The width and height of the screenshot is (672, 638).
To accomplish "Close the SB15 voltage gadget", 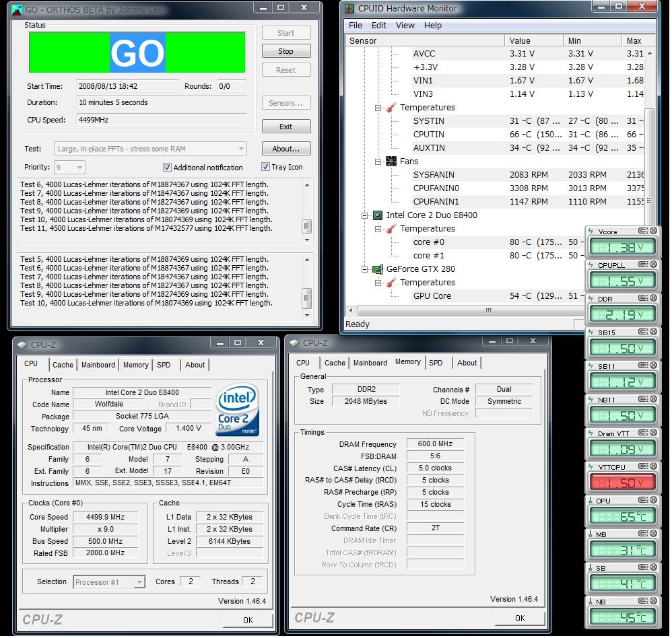I will click(x=653, y=332).
